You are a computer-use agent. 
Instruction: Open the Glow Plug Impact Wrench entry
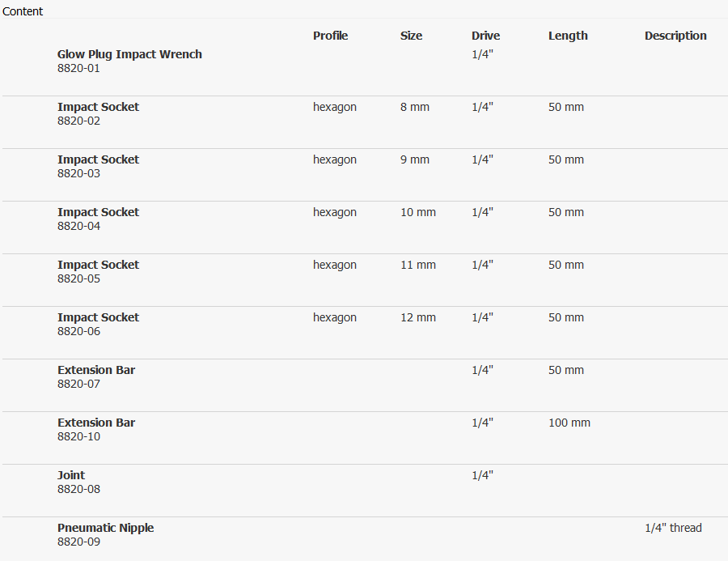(x=129, y=54)
